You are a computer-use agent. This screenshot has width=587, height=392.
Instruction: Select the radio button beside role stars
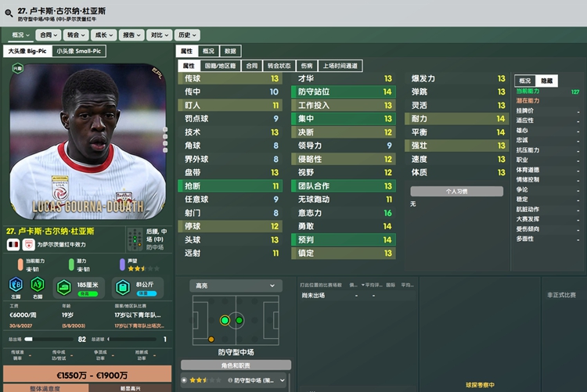pos(184,380)
